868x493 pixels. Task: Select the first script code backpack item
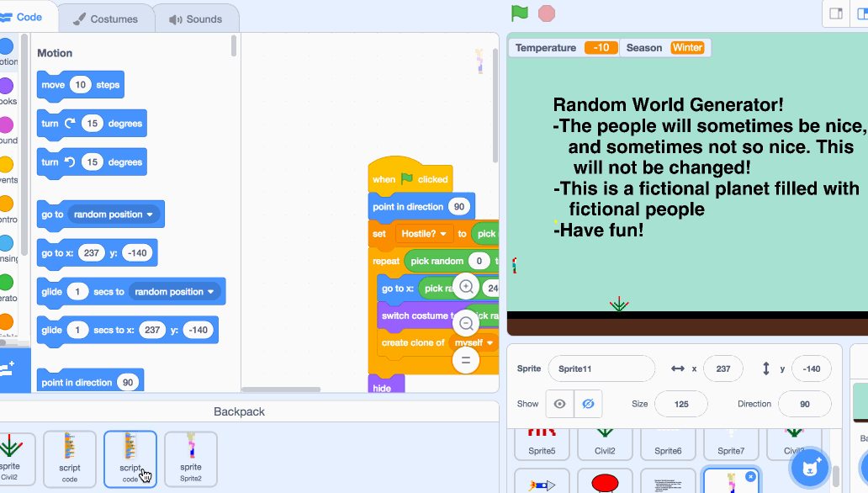(70, 459)
